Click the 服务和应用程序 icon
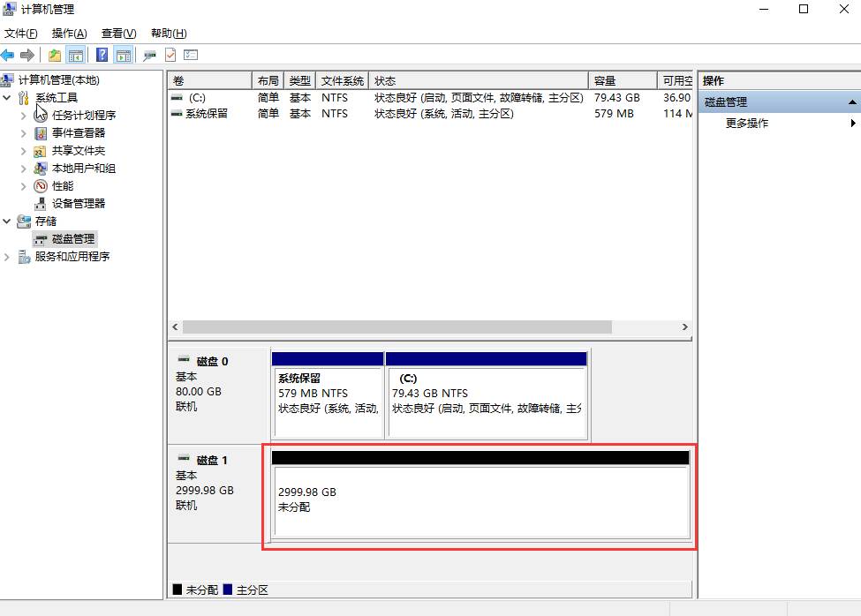 (24, 257)
